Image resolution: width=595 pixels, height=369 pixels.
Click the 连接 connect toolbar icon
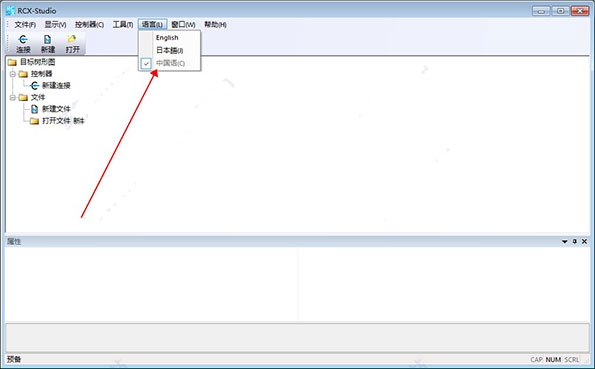pos(23,39)
